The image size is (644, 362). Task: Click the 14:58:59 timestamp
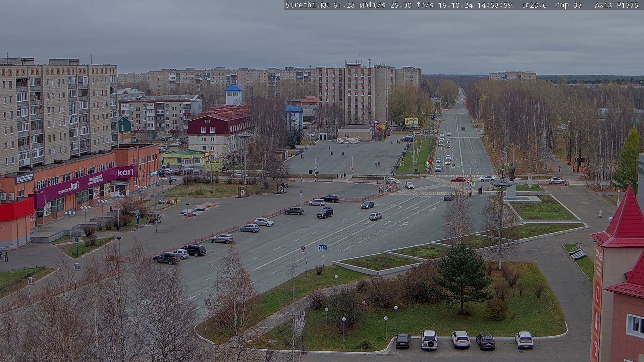[495, 5]
